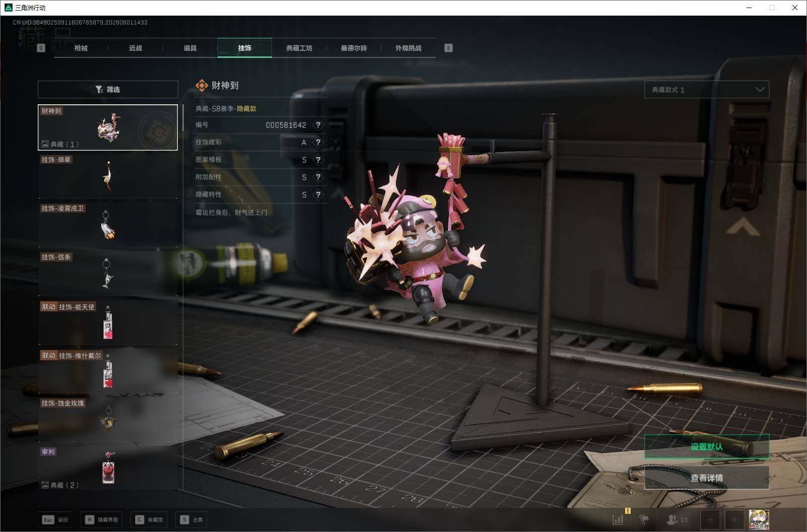Viewport: 807px width, 532px height.
Task: Click the Esc 返回 button
Action: [x=55, y=519]
